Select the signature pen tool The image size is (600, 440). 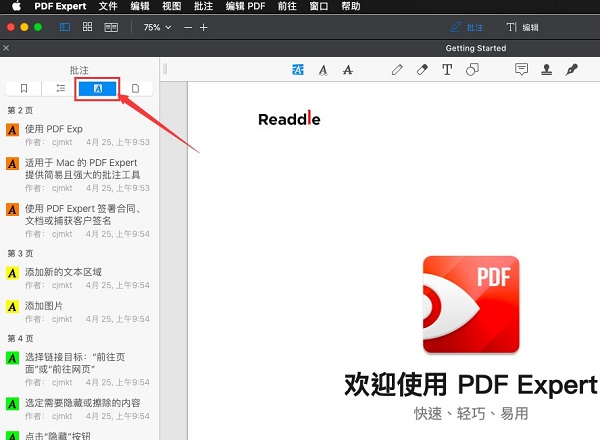point(572,70)
